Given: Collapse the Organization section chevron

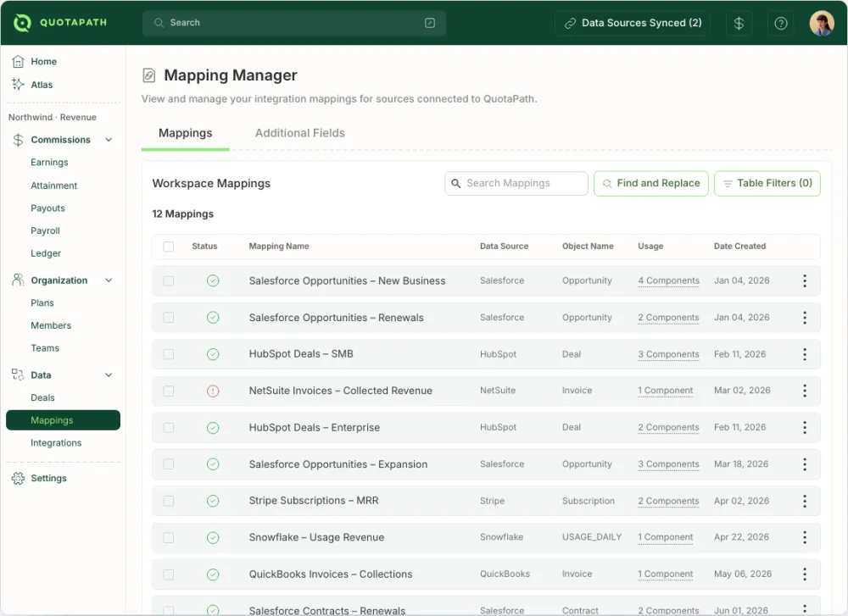Looking at the screenshot, I should click(109, 280).
